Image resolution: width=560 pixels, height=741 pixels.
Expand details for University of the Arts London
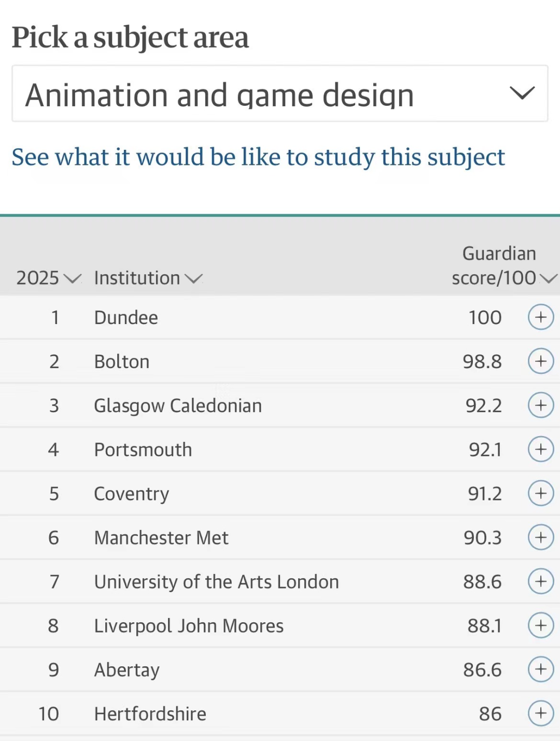tap(541, 581)
